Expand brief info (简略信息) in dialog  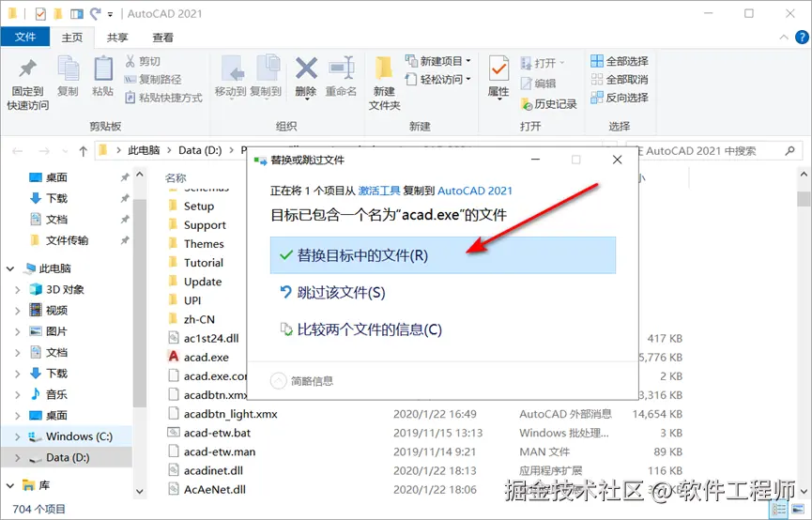click(x=302, y=381)
